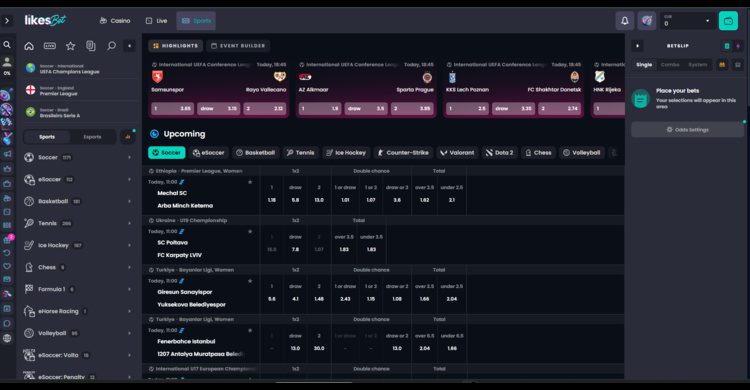This screenshot has height=390, width=750.
Task: Open the favorites star icon
Action: [x=70, y=46]
